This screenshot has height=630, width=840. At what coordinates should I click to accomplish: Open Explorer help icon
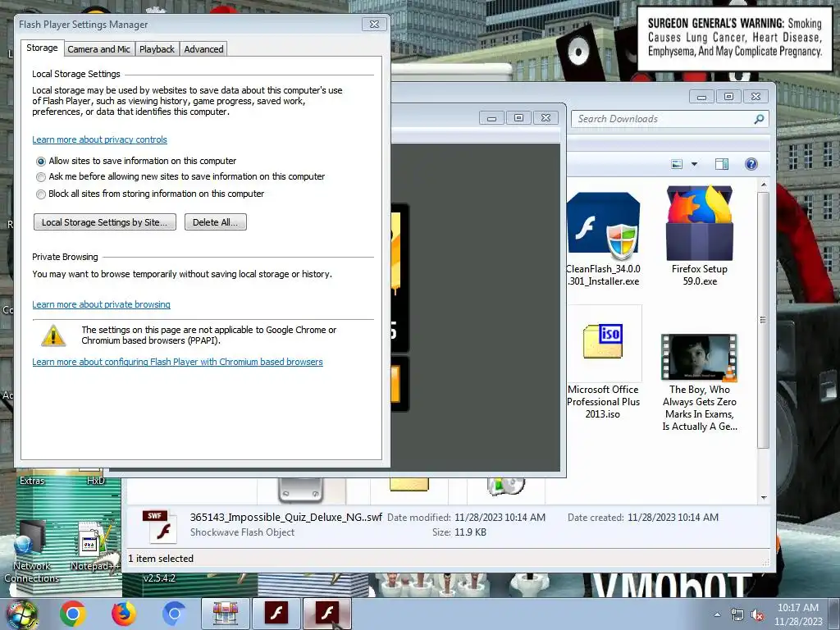(751, 164)
